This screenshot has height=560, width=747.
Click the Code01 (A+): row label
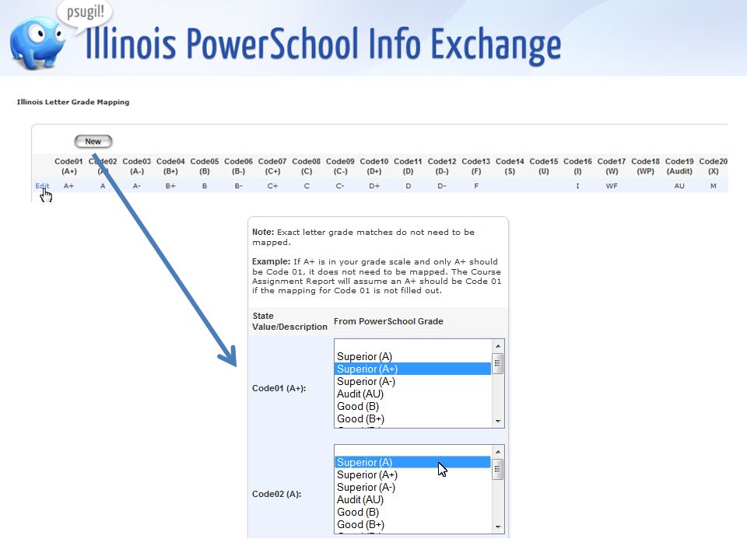click(x=279, y=388)
